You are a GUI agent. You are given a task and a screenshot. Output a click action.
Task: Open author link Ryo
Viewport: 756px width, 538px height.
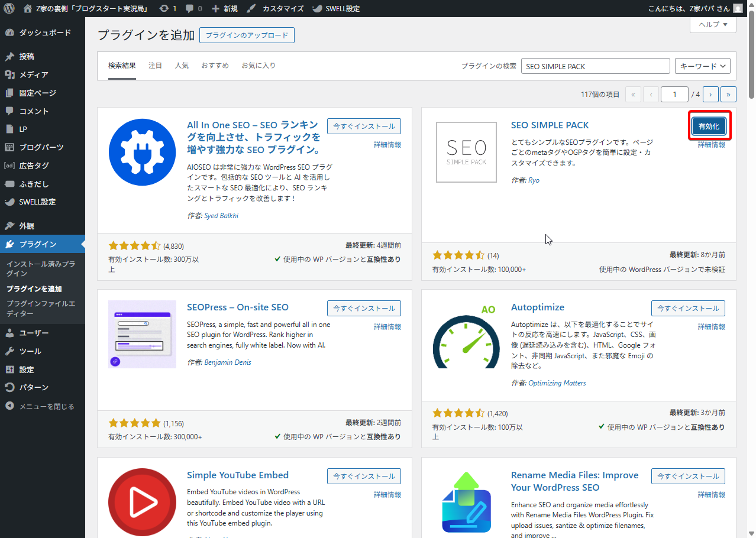(534, 180)
